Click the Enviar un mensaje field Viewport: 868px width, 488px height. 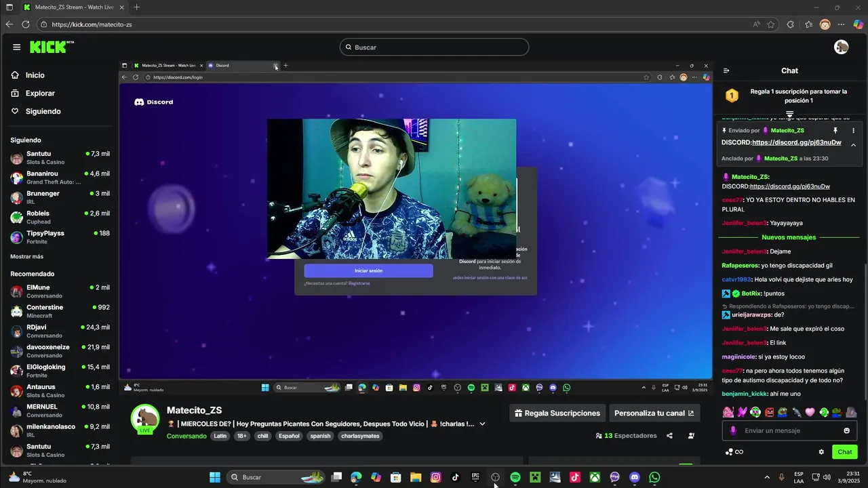point(789,430)
